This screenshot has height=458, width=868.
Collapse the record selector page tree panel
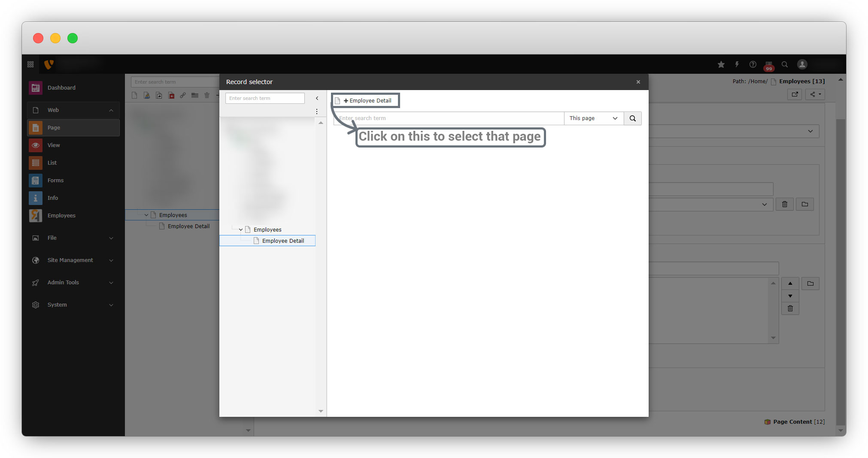click(317, 98)
